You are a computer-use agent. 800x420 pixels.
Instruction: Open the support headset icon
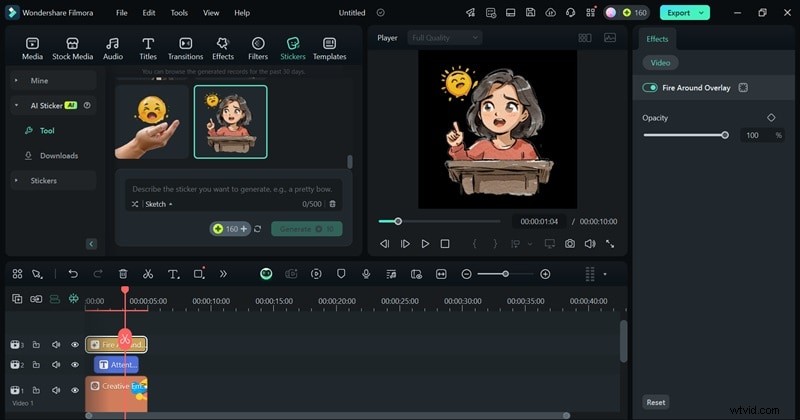click(x=570, y=13)
